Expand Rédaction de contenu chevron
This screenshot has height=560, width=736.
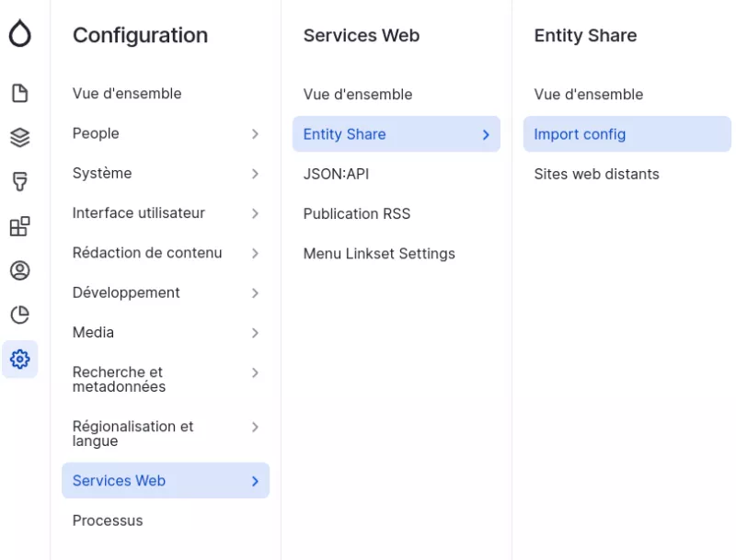255,253
